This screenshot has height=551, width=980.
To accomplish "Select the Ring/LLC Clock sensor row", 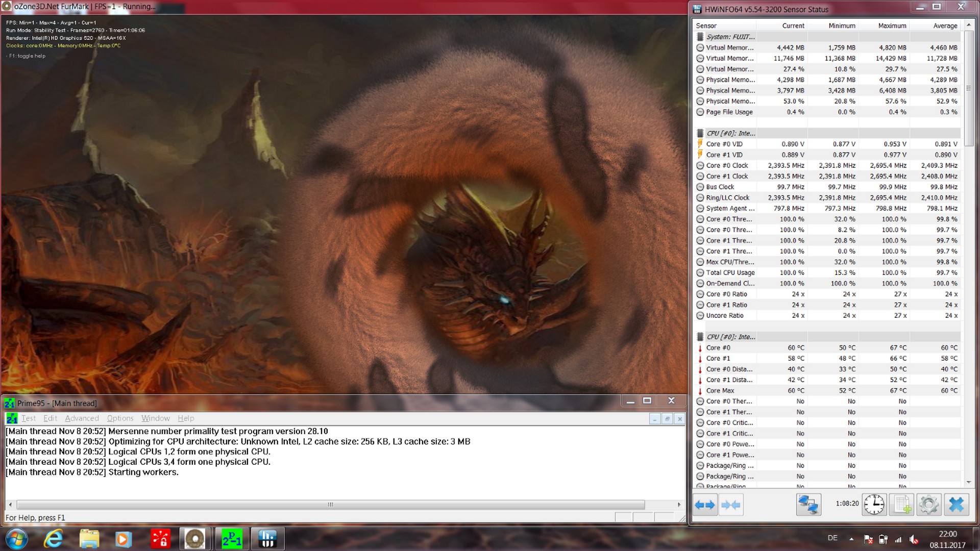I will pyautogui.click(x=828, y=198).
